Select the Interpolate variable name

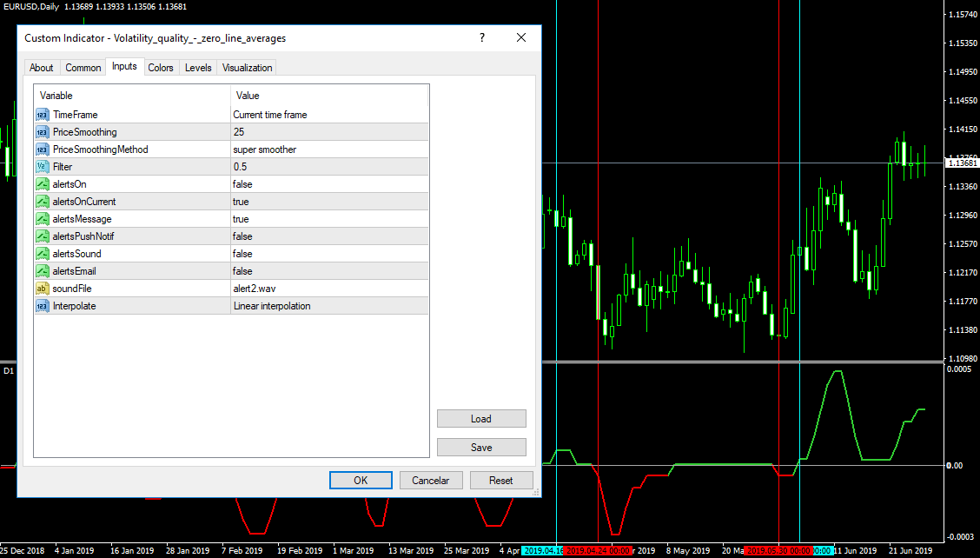[75, 306]
